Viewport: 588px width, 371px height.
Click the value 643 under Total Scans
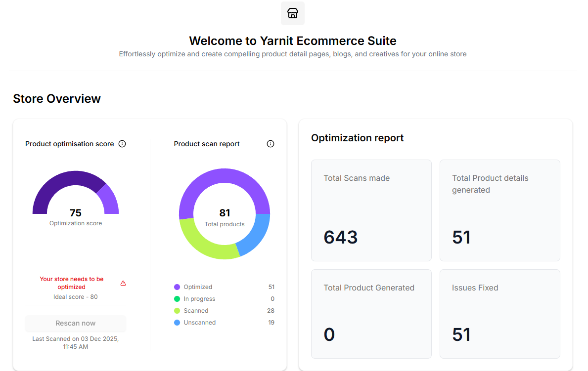coord(341,237)
